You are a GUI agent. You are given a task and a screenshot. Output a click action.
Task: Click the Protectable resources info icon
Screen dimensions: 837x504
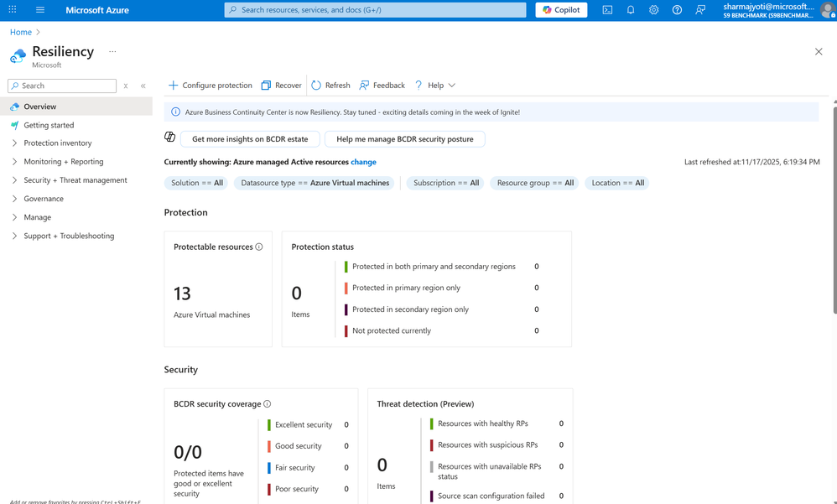point(259,247)
